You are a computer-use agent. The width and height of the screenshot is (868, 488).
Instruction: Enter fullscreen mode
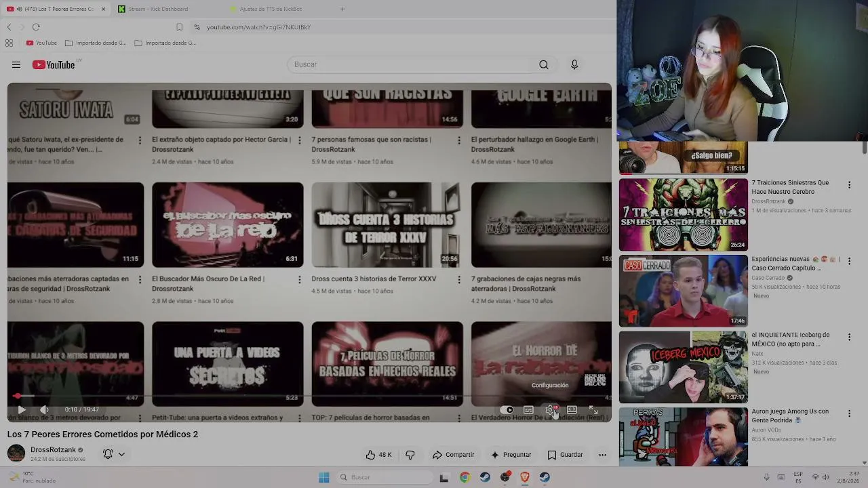pos(593,409)
